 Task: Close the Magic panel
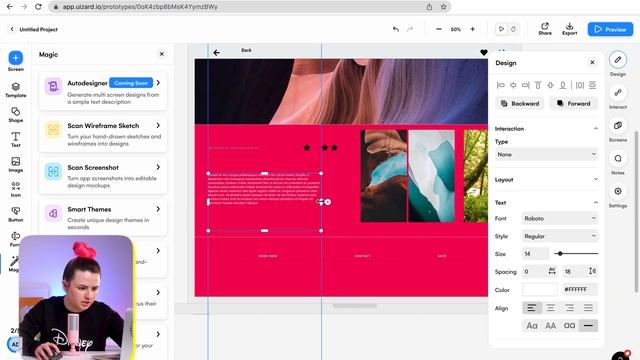pyautogui.click(x=162, y=54)
